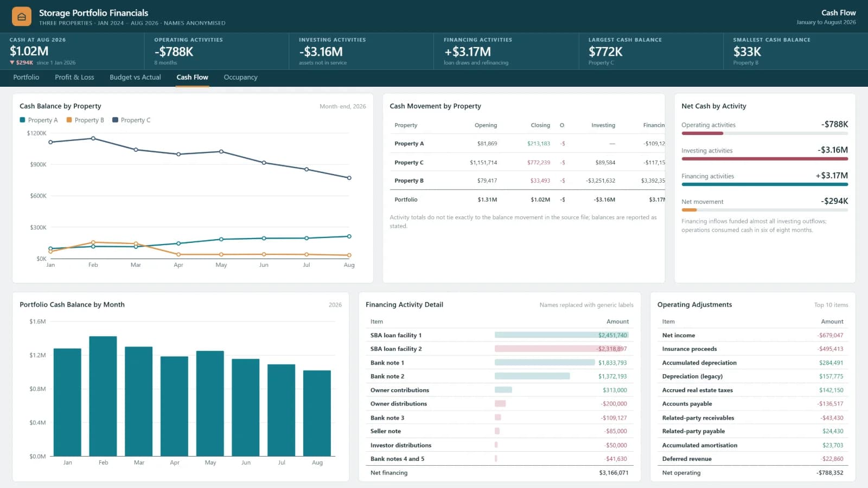Click the Investing activities progress bar

764,159
